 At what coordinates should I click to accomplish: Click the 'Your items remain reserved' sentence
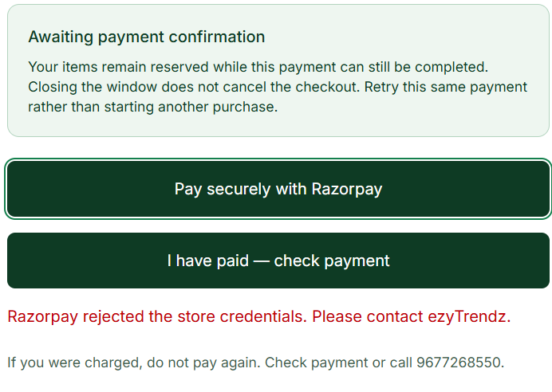pos(258,67)
